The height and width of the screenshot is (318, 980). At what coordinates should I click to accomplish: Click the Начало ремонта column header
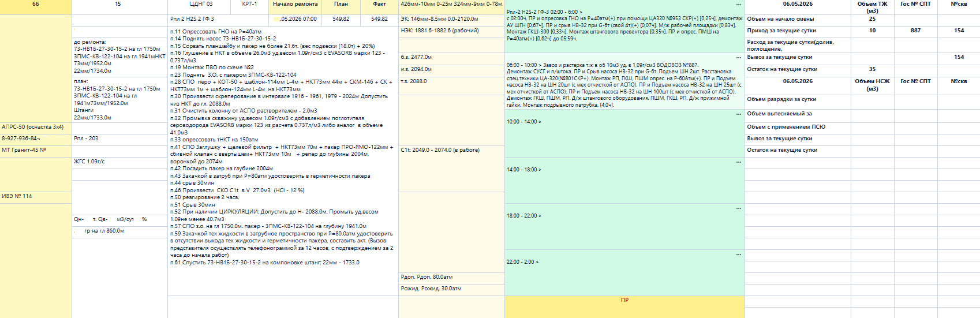(x=295, y=4)
